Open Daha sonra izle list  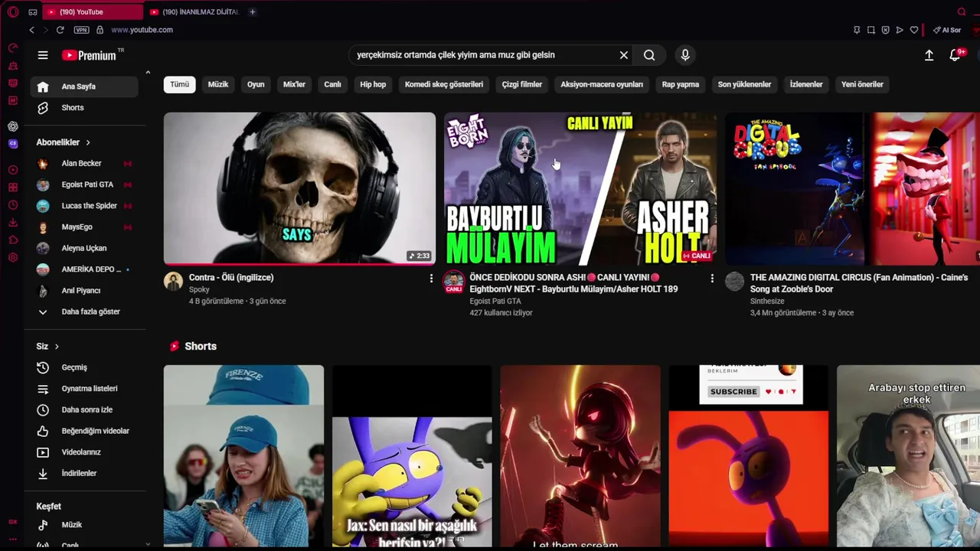pos(84,410)
